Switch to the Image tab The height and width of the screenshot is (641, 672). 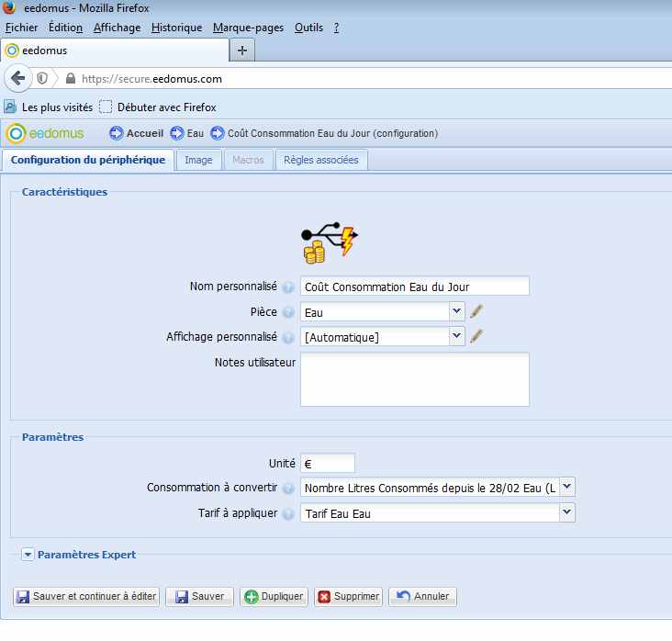(198, 160)
